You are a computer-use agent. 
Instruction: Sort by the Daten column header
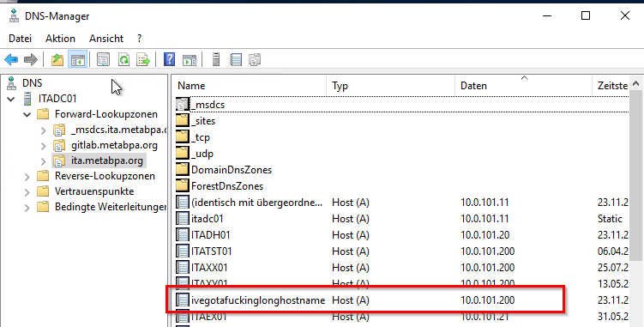[524, 86]
